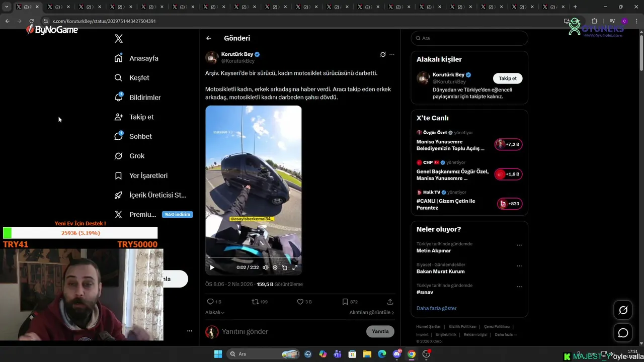644x362 pixels.
Task: Click taskbar Ara search box
Action: tap(264, 354)
